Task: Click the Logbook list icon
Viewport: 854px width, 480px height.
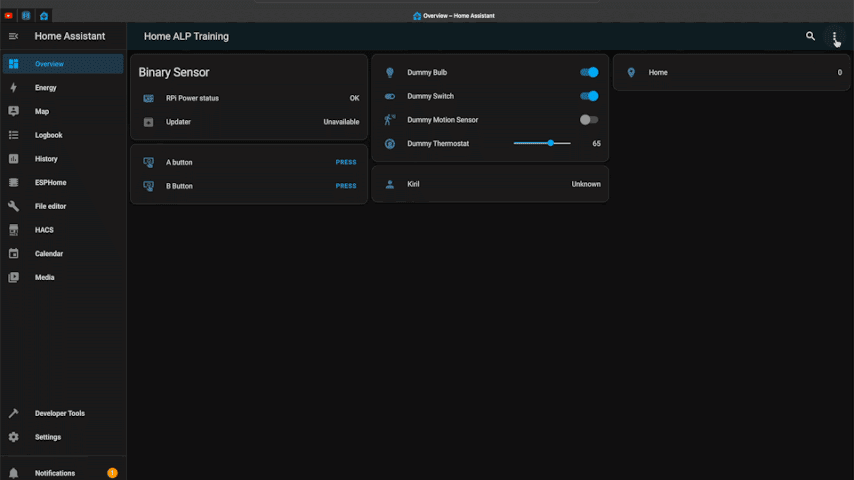Action: point(14,135)
